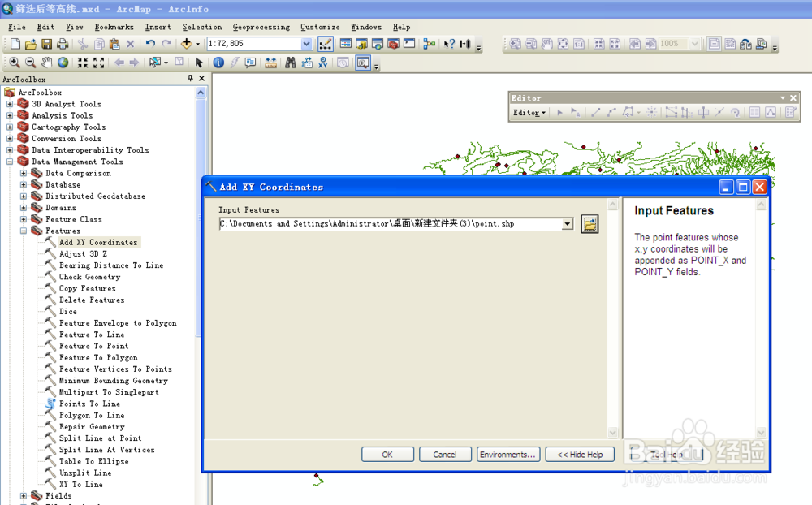Zoom to Full Extent globe icon

63,63
